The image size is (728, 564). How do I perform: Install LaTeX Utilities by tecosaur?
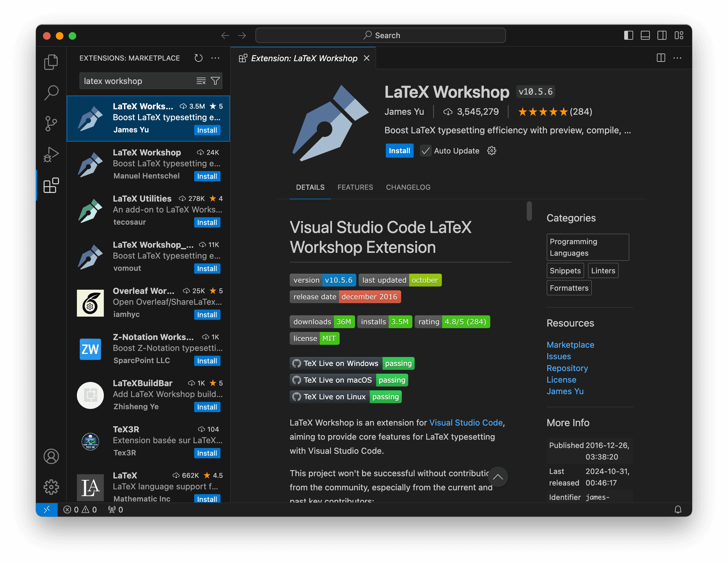[x=207, y=222]
